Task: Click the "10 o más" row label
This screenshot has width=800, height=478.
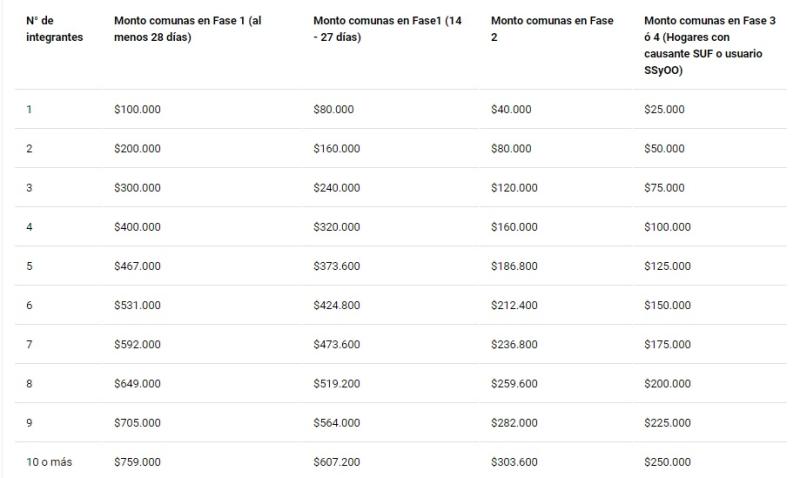Action: click(x=49, y=462)
